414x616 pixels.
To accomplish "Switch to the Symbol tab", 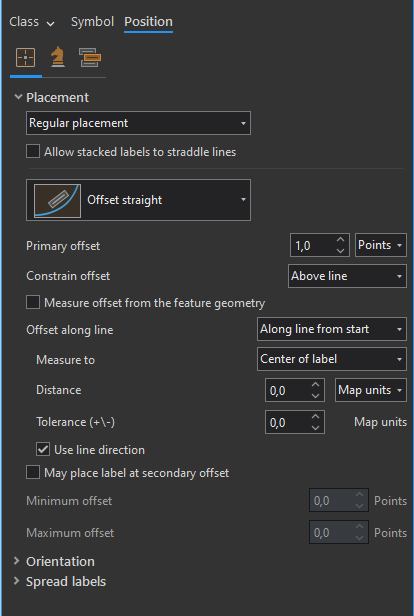I will coord(92,22).
